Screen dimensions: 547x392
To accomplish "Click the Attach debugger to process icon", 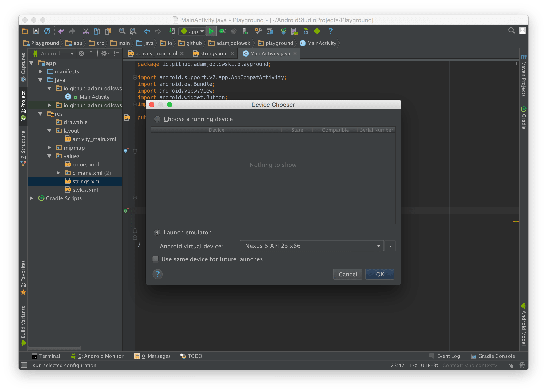I will pyautogui.click(x=245, y=31).
